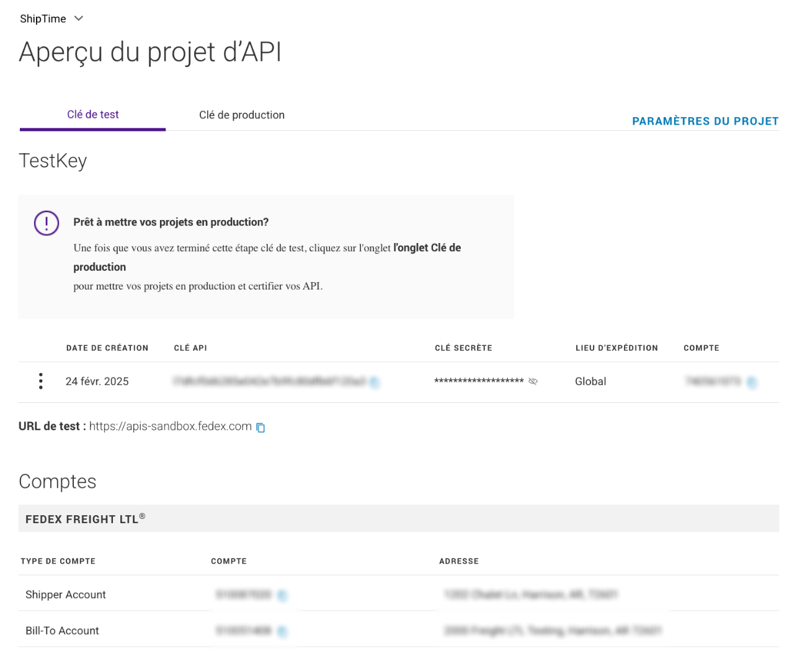This screenshot has width=797, height=672.
Task: Click the CLÉ SECRÈTE column header
Action: [463, 348]
